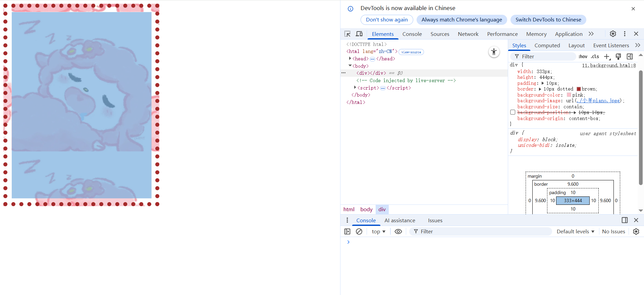Image resolution: width=644 pixels, height=295 pixels.
Task: Expand the border shorthand property
Action: click(540, 89)
